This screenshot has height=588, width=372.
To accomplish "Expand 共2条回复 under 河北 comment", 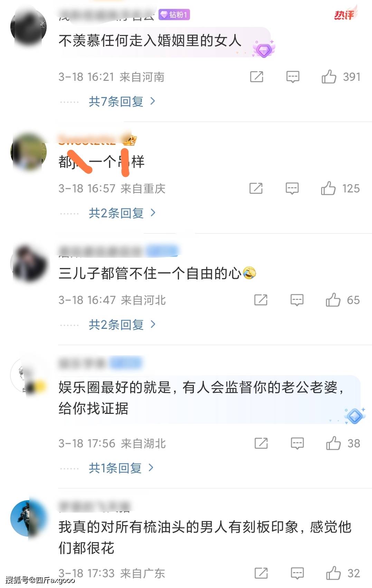I will pos(122,324).
